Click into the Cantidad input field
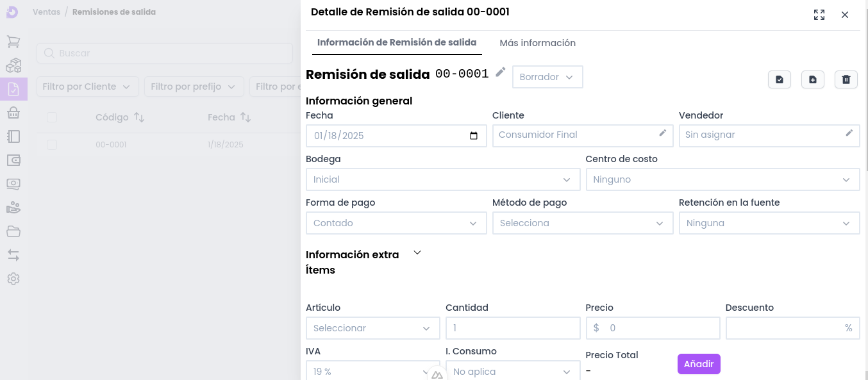 pos(512,328)
